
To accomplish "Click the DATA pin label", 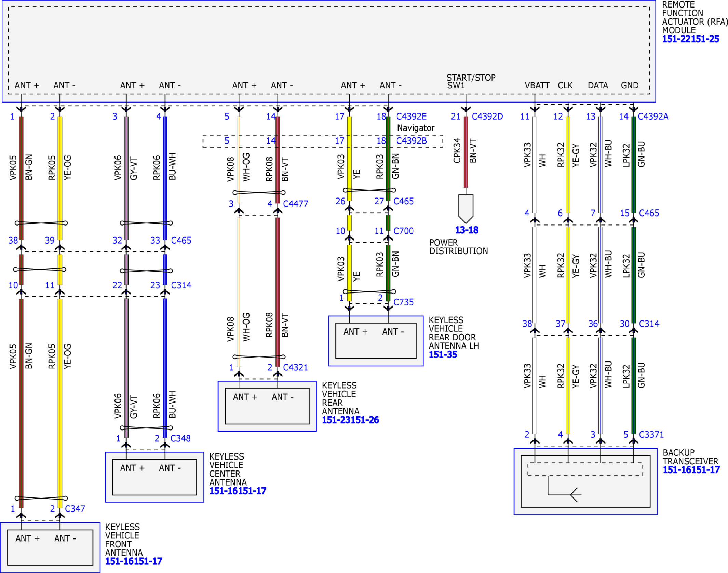I will point(598,86).
